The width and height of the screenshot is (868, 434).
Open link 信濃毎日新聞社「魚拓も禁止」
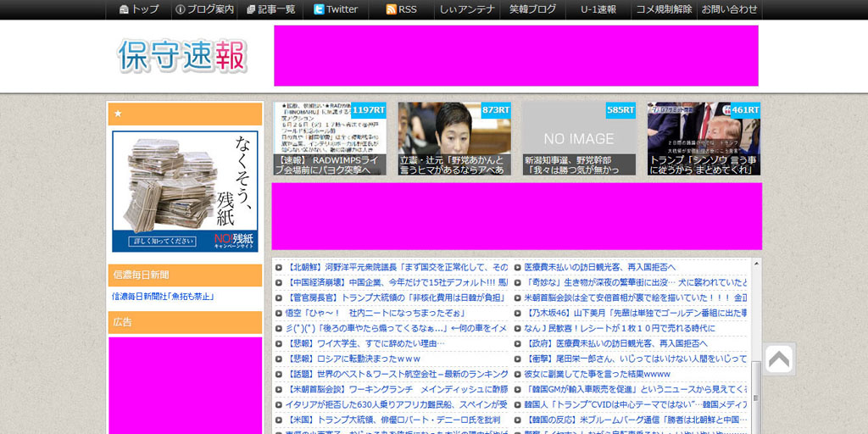(x=163, y=297)
